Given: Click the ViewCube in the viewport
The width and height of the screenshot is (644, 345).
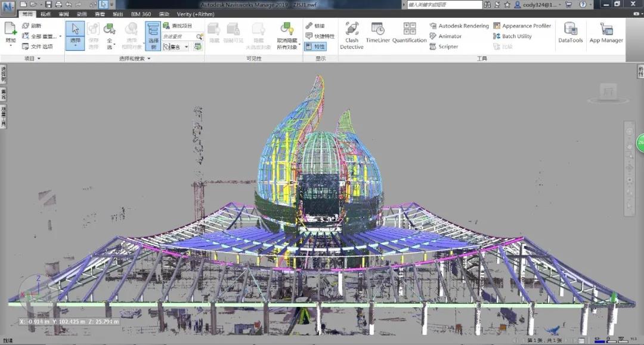Looking at the screenshot, I should pyautogui.click(x=609, y=92).
